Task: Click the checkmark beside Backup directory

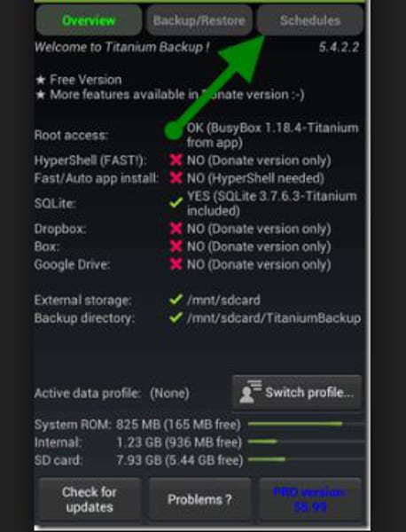Action: 176,317
